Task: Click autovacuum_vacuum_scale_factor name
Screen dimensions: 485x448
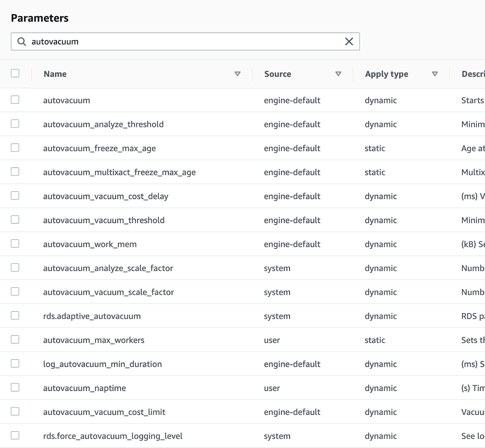Action: point(109,292)
